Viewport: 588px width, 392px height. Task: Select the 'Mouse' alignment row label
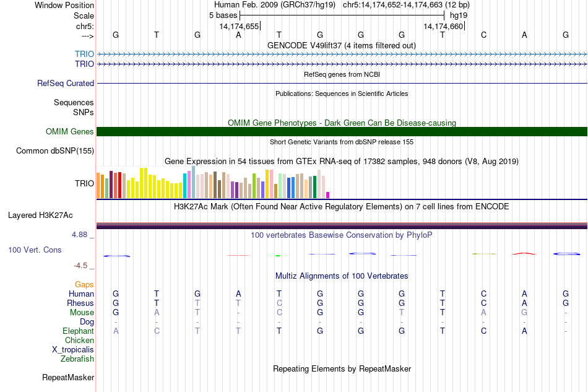pyautogui.click(x=82, y=313)
